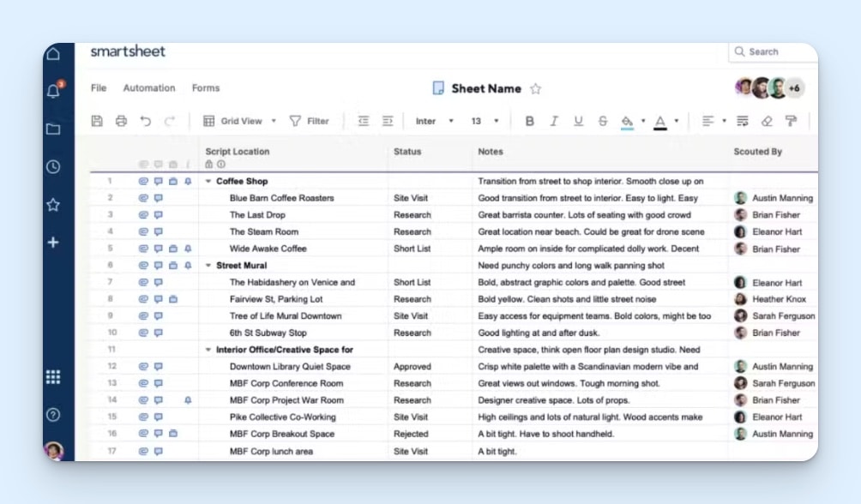Toggle italic formatting

tap(554, 121)
